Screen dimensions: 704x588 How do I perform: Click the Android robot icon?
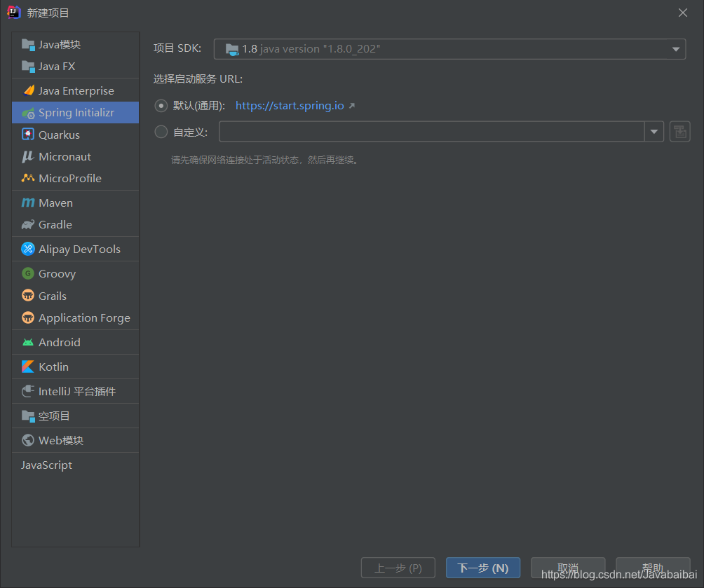[28, 343]
